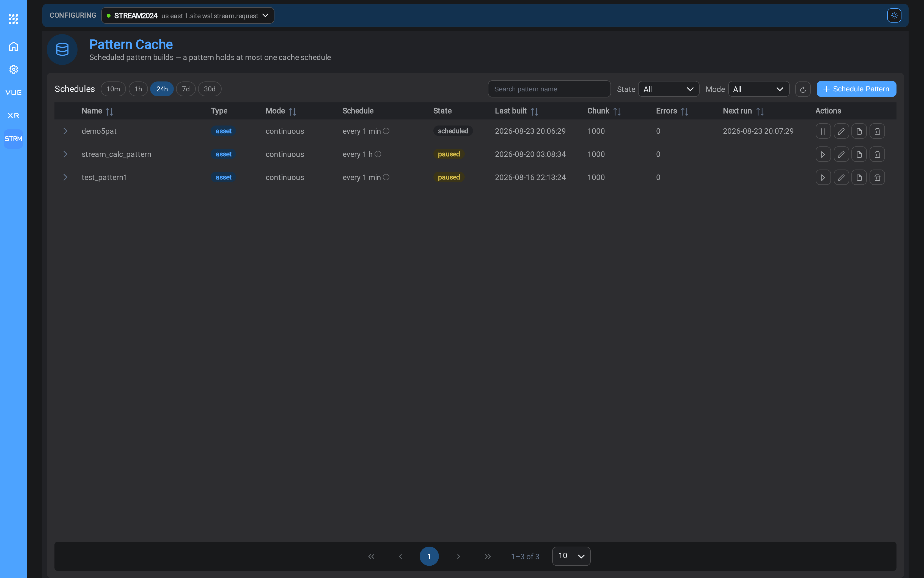Viewport: 924px width, 578px height.
Task: Select the 30d time range
Action: [x=210, y=89]
